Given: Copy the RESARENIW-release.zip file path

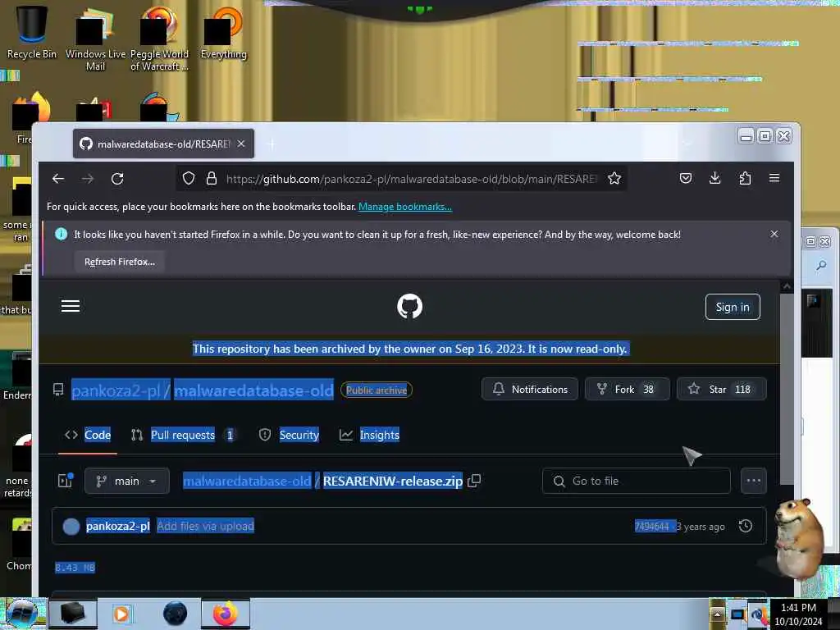Looking at the screenshot, I should click(474, 481).
